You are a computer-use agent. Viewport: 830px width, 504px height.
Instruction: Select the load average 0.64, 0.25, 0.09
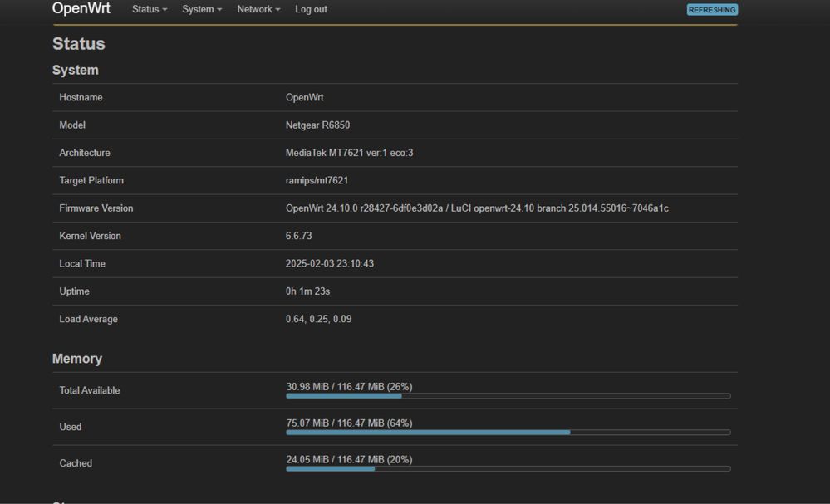[319, 319]
